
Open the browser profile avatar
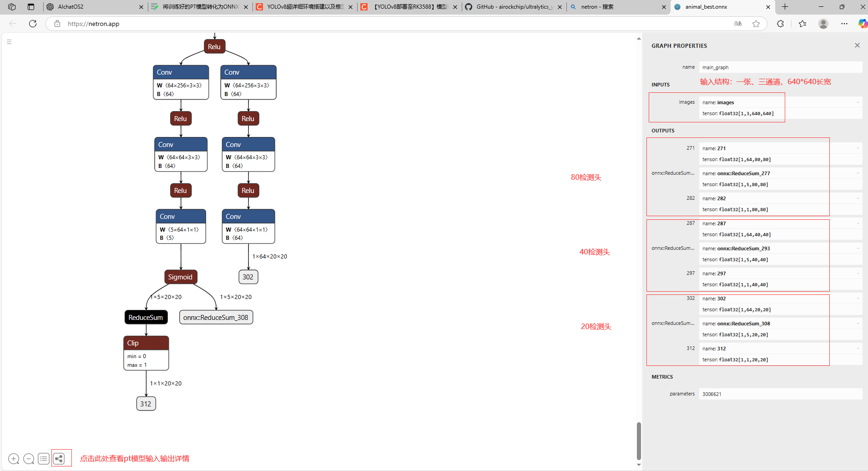click(x=823, y=24)
